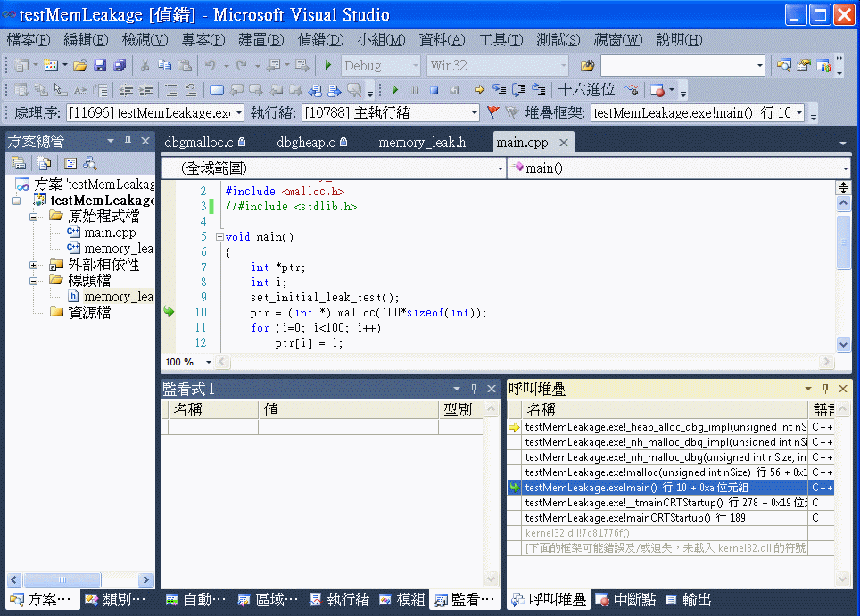This screenshot has height=616, width=860.
Task: Collapse the testMemLeakage project node
Action: pyautogui.click(x=17, y=201)
